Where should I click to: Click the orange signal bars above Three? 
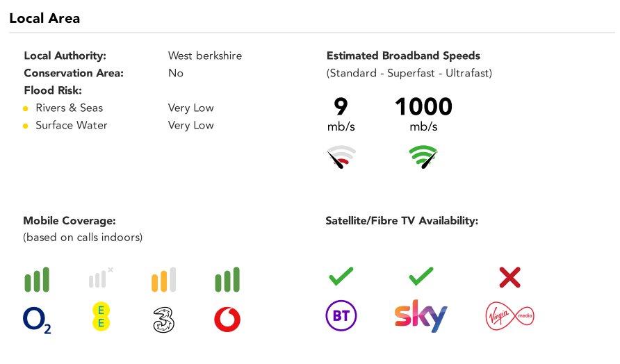click(x=164, y=279)
